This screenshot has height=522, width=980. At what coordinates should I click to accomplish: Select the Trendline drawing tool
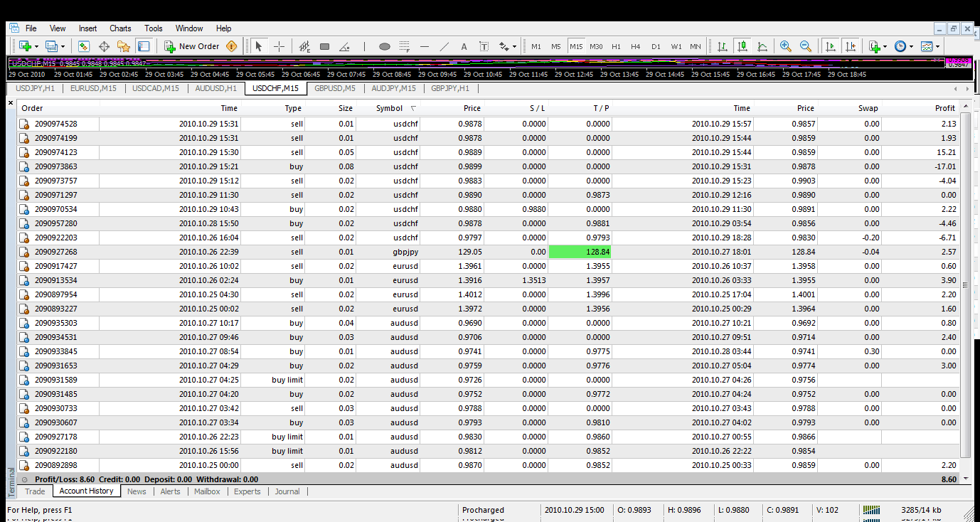[444, 47]
